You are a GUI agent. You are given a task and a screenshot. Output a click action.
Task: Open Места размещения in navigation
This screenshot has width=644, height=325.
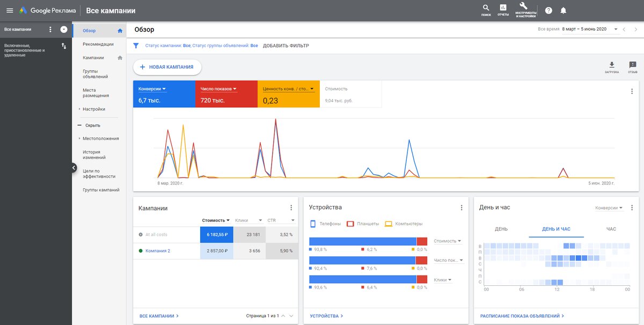[96, 93]
